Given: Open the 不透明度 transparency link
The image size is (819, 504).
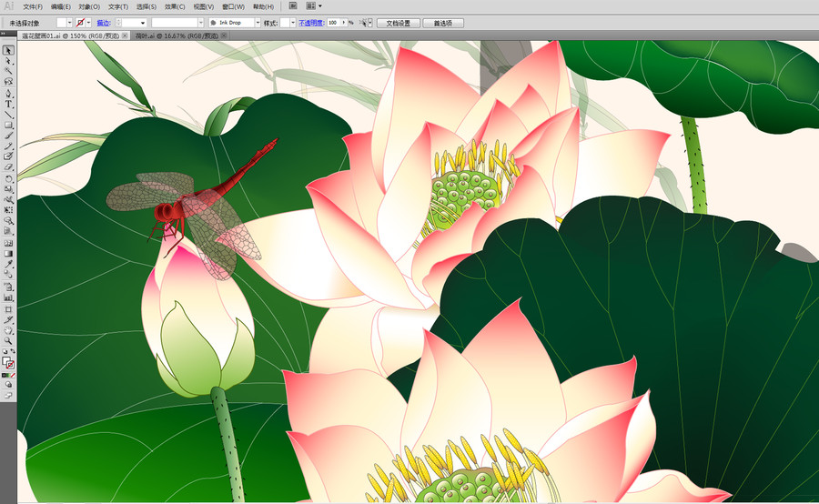Looking at the screenshot, I should point(311,23).
